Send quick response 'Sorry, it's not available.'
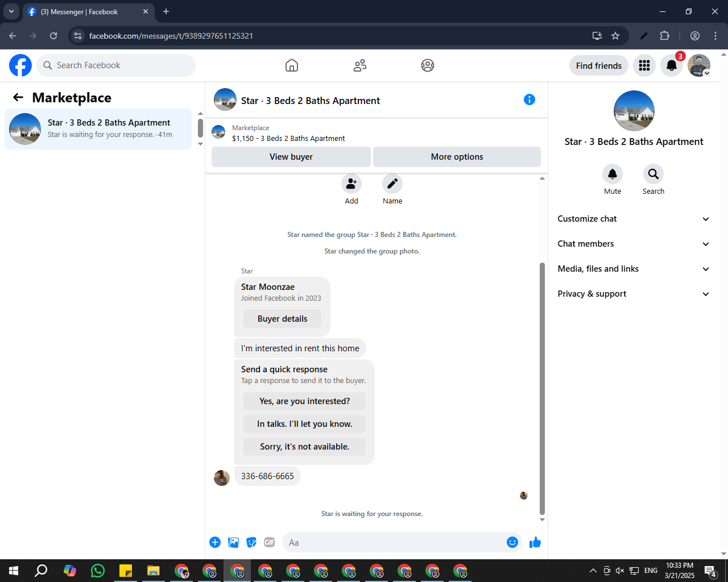The width and height of the screenshot is (728, 582). (304, 447)
